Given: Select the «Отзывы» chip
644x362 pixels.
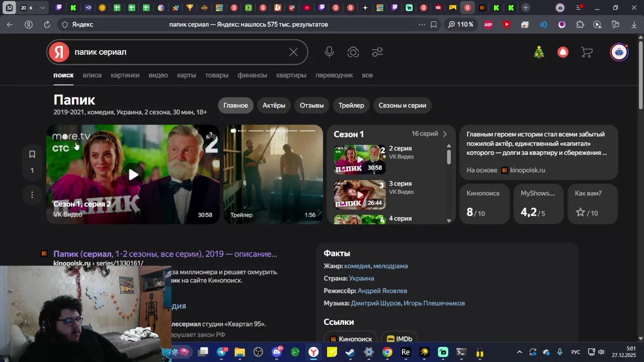Looking at the screenshot, I should coord(311,105).
